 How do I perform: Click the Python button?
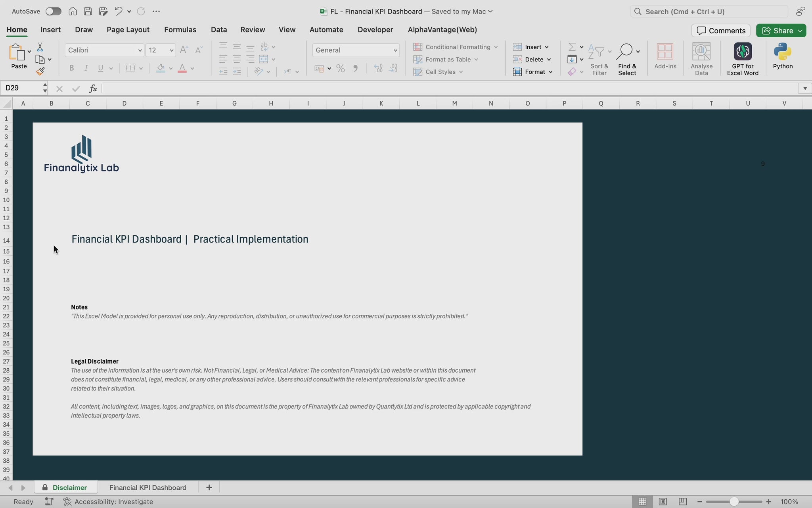pyautogui.click(x=783, y=56)
